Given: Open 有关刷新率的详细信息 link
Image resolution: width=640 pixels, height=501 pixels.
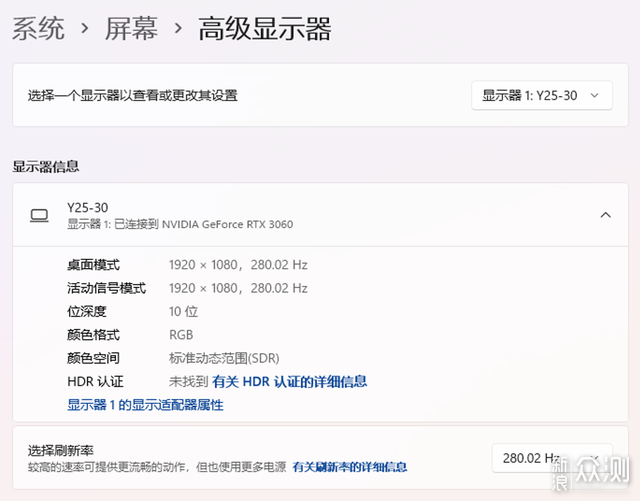Looking at the screenshot, I should tap(350, 467).
